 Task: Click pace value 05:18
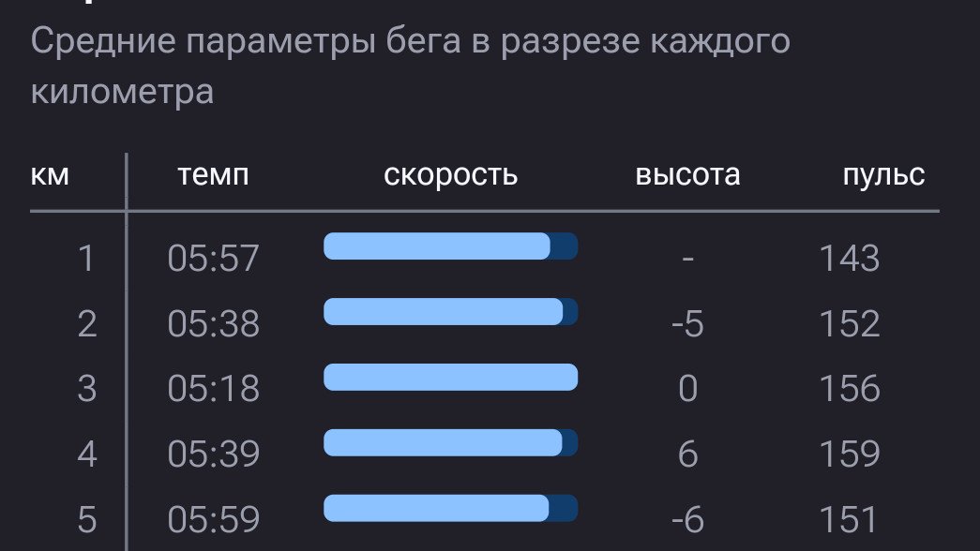213,389
